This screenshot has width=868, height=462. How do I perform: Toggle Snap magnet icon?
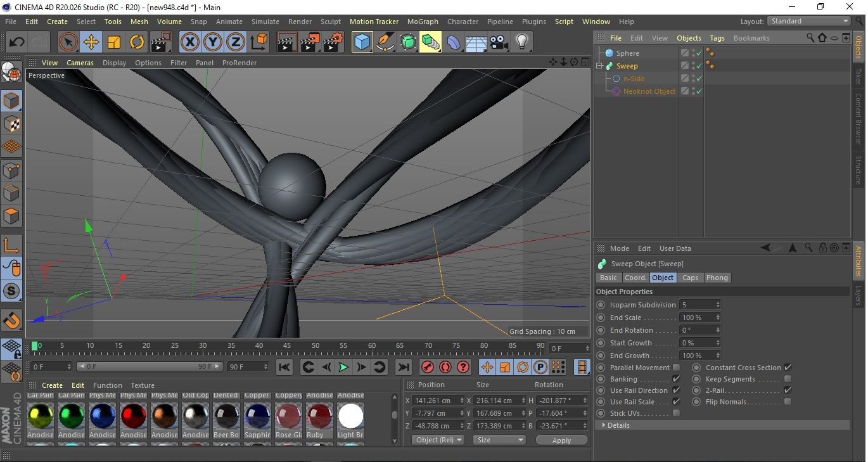click(x=11, y=321)
